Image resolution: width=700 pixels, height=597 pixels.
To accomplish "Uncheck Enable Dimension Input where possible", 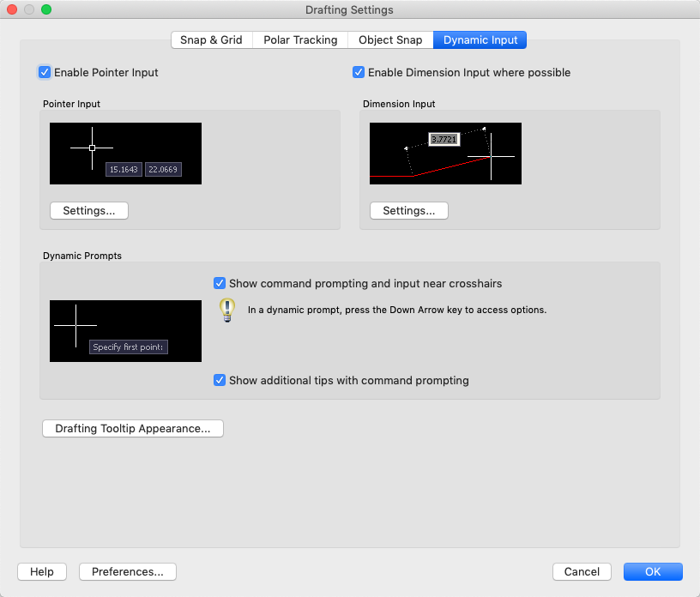I will click(x=359, y=72).
